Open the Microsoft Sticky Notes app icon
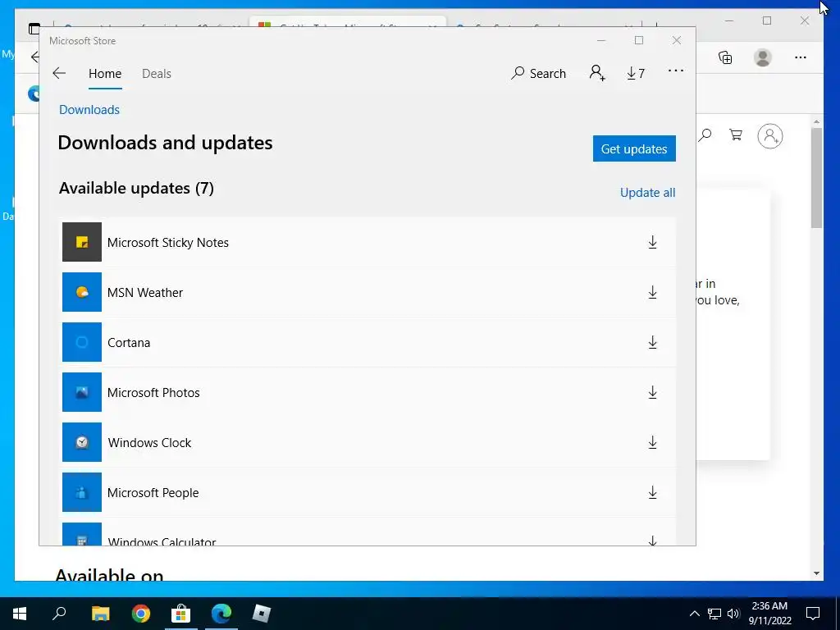Viewport: 840px width, 630px height. pos(82,242)
